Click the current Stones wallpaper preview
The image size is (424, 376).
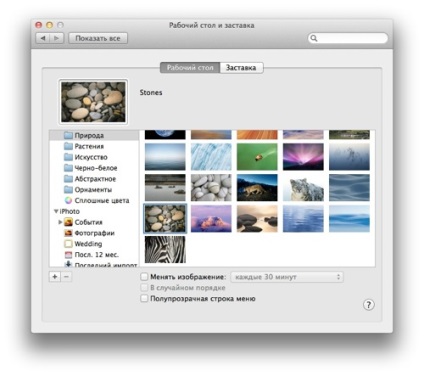[x=93, y=102]
